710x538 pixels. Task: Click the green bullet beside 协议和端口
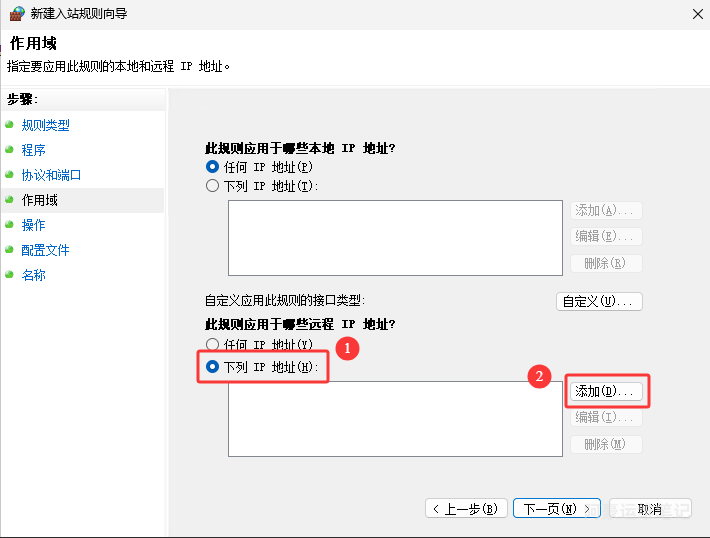pos(10,175)
